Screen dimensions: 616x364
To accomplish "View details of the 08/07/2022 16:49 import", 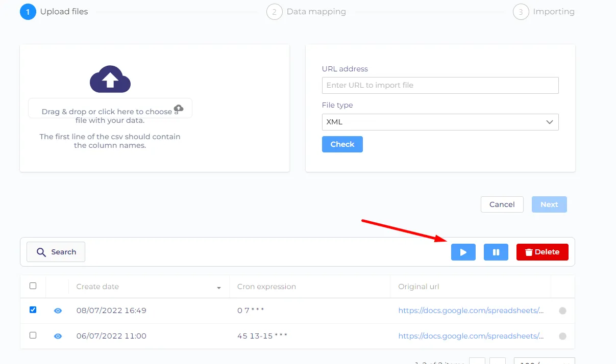I will coord(58,310).
